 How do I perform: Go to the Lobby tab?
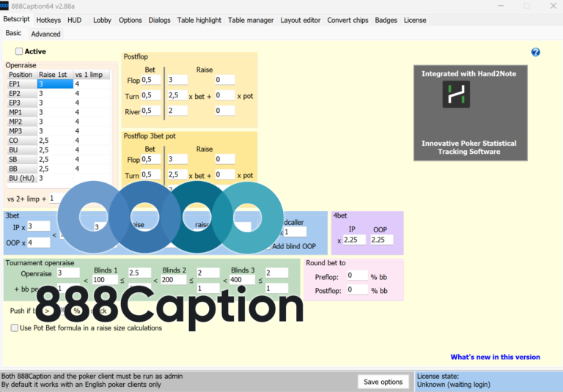click(x=102, y=20)
